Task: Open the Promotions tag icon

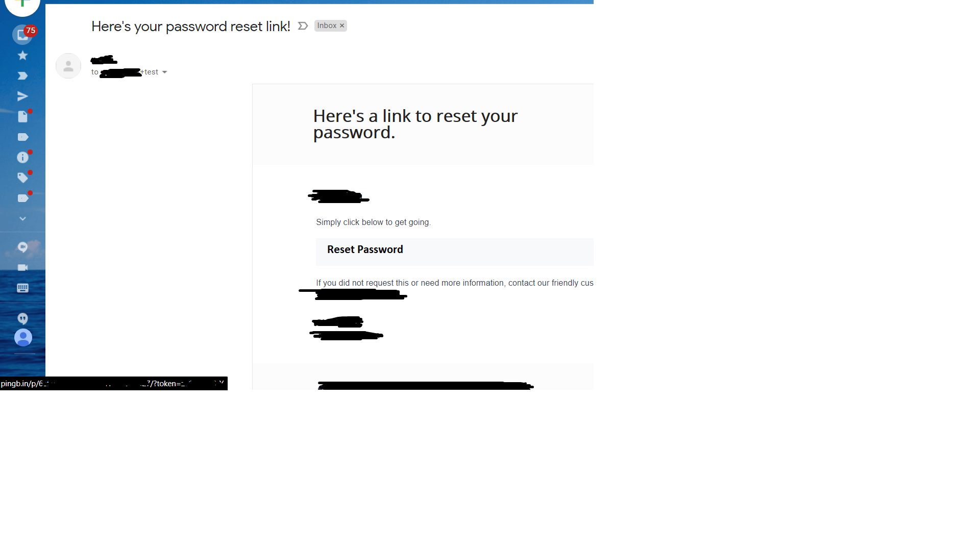Action: (22, 178)
